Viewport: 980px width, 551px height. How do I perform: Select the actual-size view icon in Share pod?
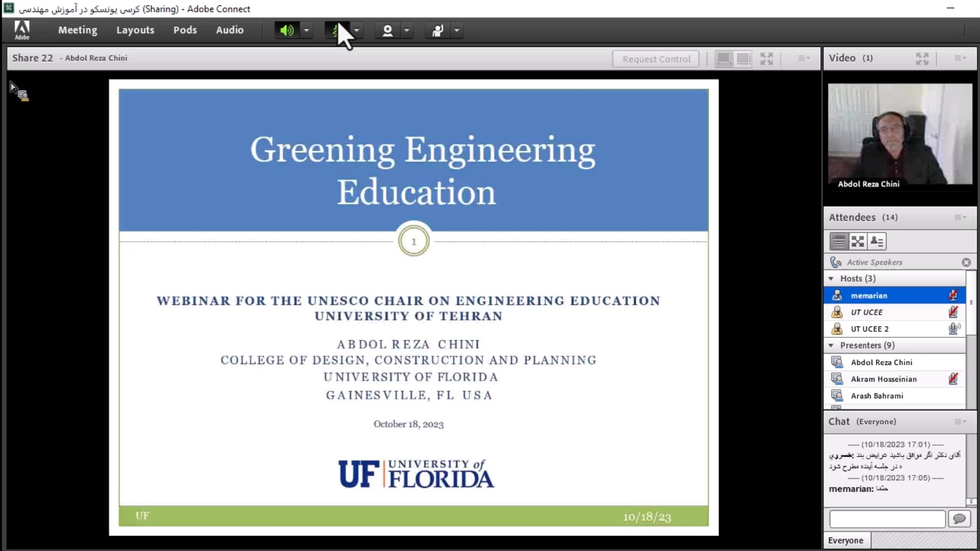[743, 58]
